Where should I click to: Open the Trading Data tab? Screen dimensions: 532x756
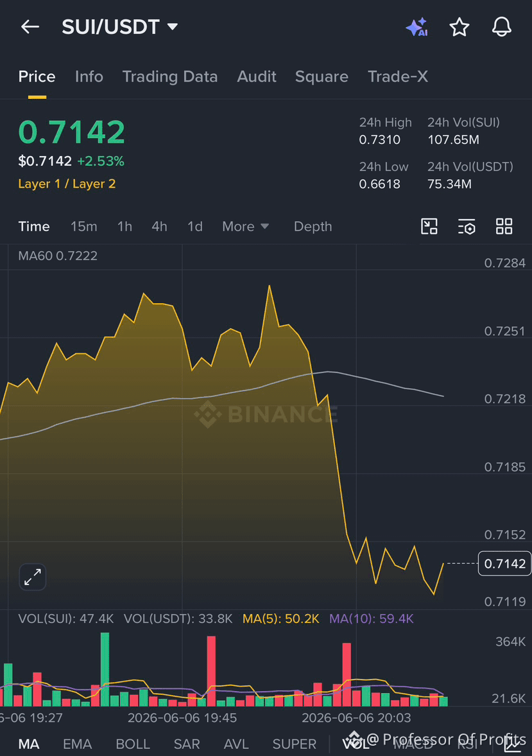click(169, 76)
